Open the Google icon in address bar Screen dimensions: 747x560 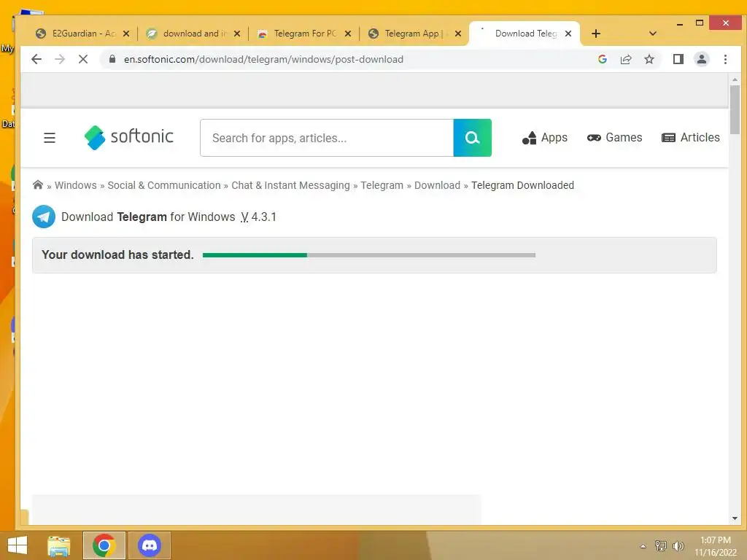(602, 59)
